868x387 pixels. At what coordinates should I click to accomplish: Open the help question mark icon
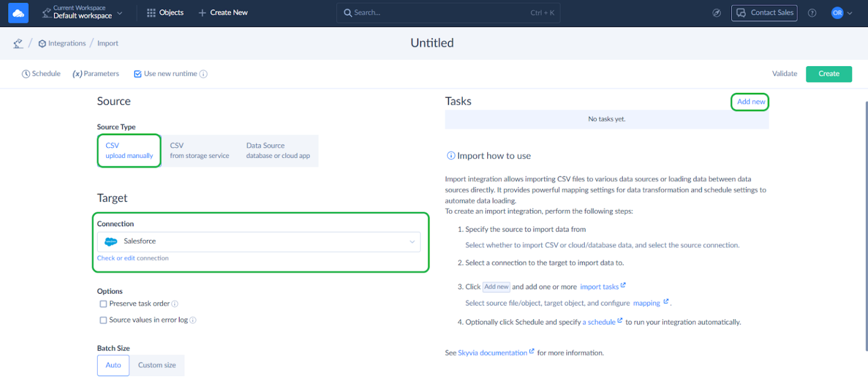click(811, 13)
